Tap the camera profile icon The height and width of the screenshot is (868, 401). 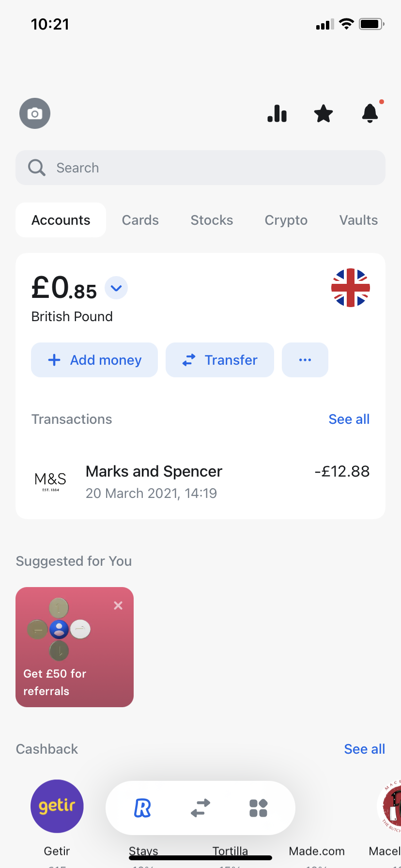(x=35, y=113)
